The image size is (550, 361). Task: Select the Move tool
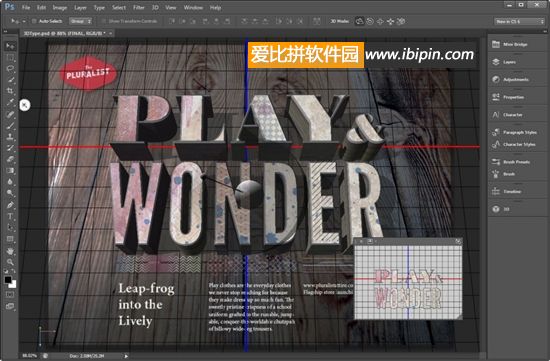(x=10, y=46)
